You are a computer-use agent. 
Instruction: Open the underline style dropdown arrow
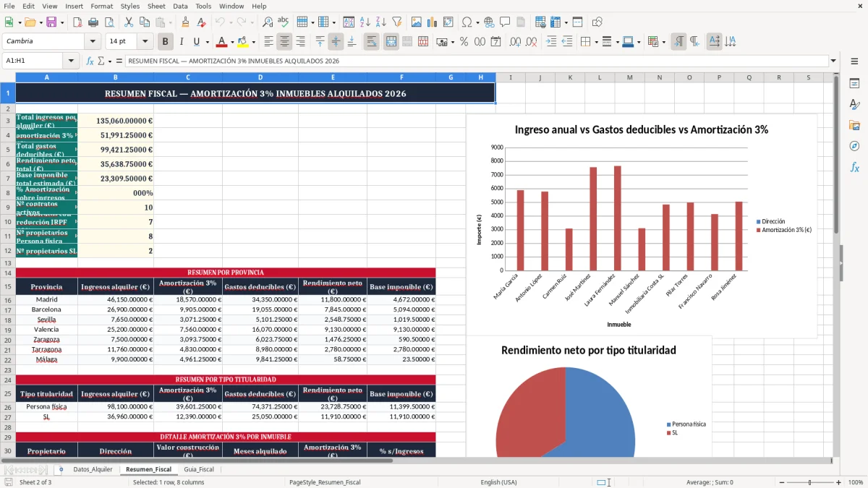point(207,42)
